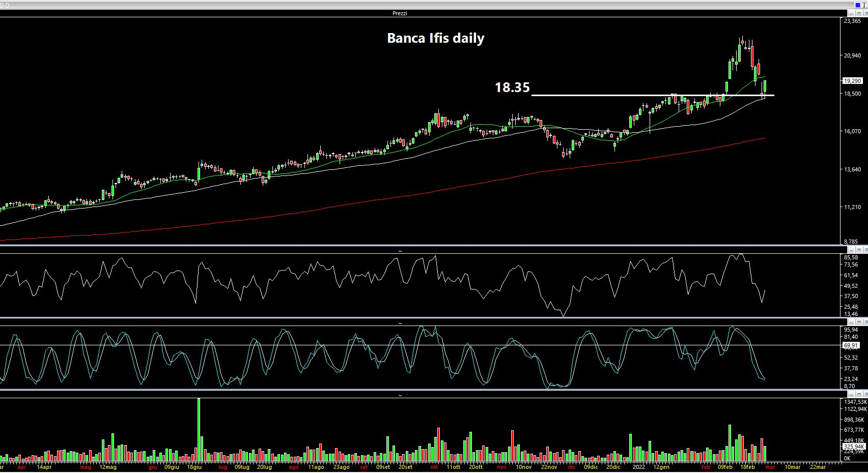Image resolution: width=868 pixels, height=473 pixels.
Task: Click the 898,36K volume axis value
Action: pyautogui.click(x=854, y=420)
